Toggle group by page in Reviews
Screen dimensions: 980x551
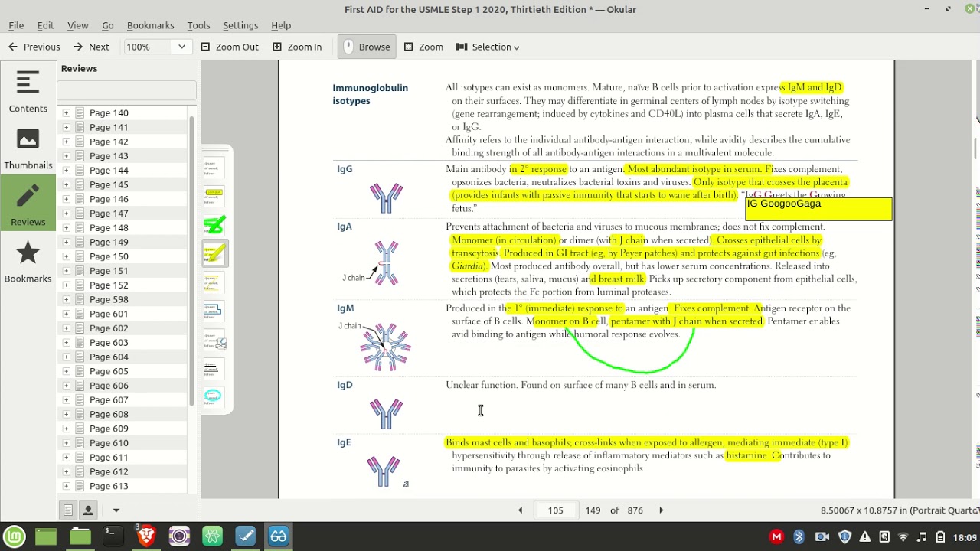(68, 510)
